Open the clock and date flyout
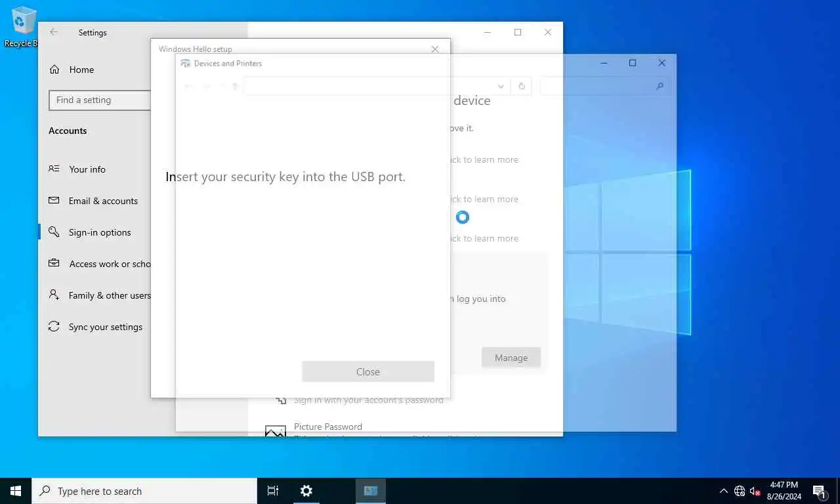 pyautogui.click(x=784, y=491)
